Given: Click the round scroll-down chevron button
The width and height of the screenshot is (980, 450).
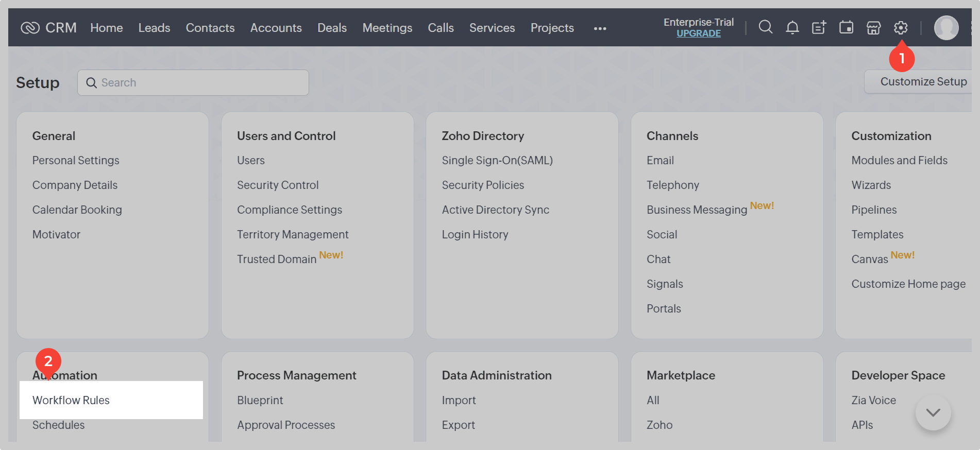Looking at the screenshot, I should (933, 412).
